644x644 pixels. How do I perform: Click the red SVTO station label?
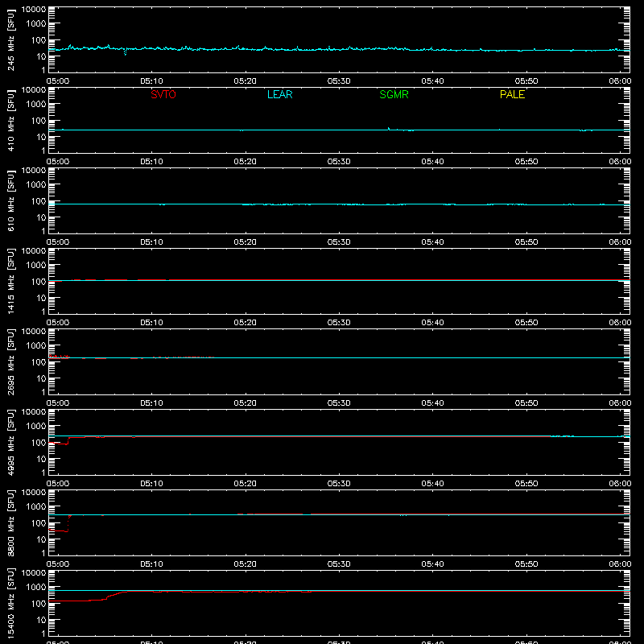(163, 94)
